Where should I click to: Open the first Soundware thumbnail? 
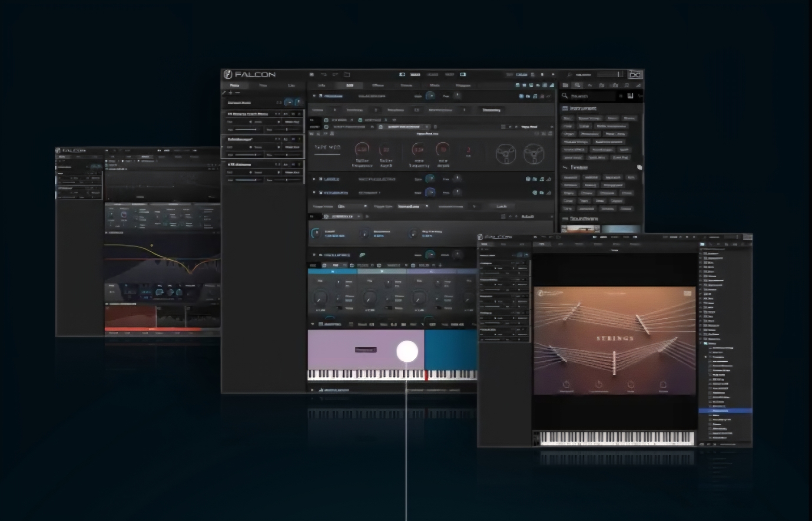click(x=580, y=229)
